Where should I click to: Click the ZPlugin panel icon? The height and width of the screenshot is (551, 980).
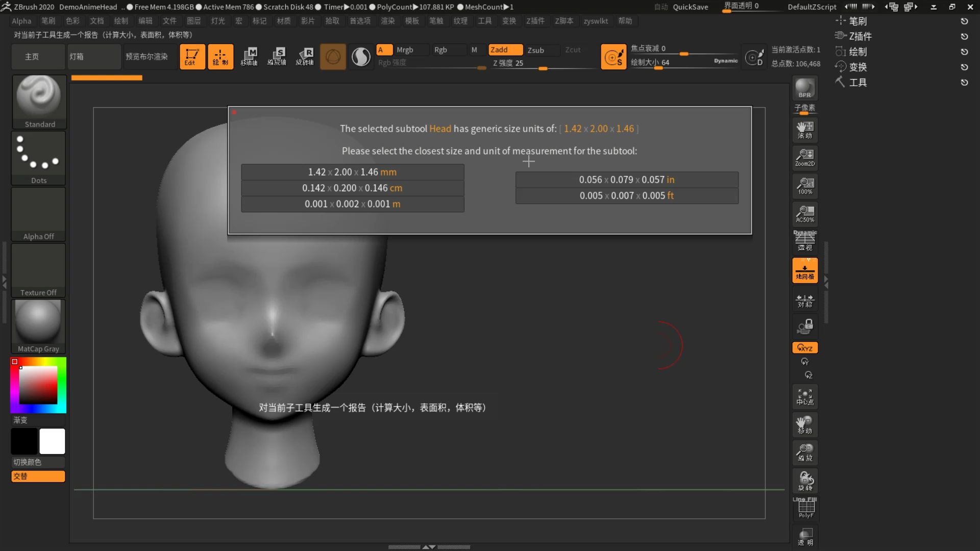[x=841, y=36]
